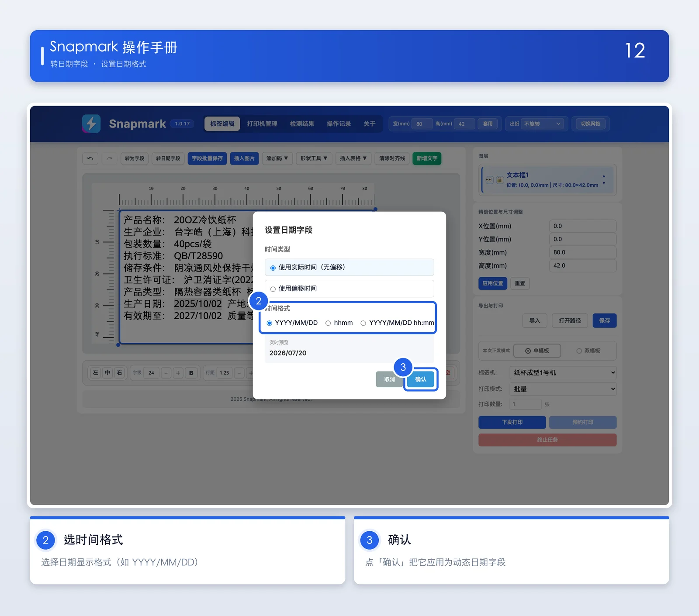This screenshot has height=616, width=699.
Task: Click the 应用位置 button
Action: click(x=493, y=283)
